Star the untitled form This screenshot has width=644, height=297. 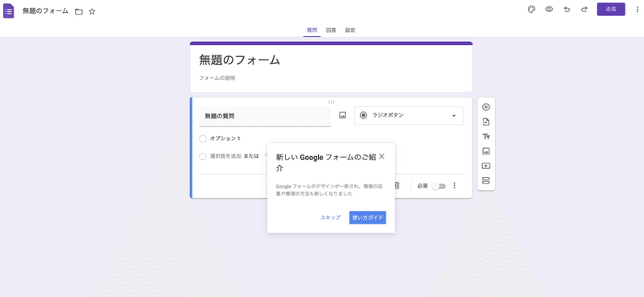(92, 12)
